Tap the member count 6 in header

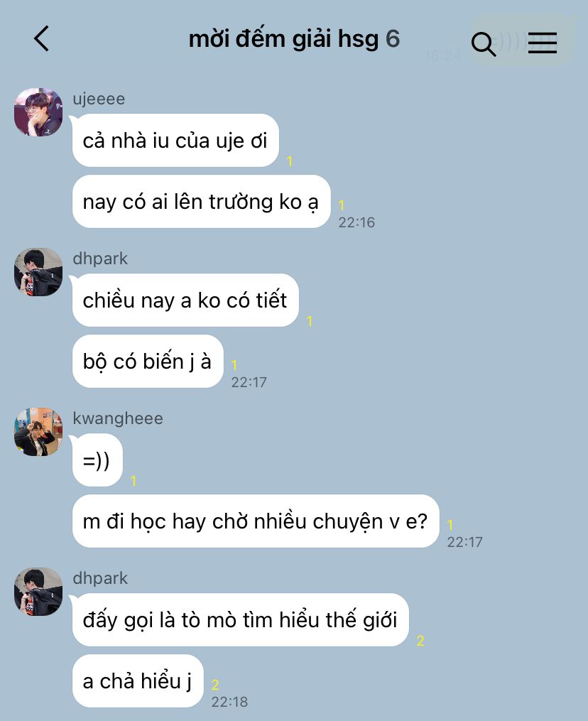tap(393, 39)
